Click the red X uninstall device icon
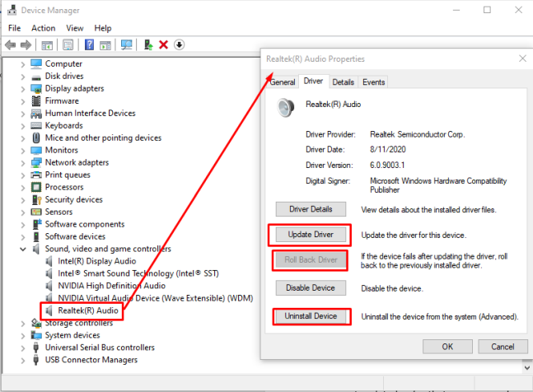 click(163, 44)
